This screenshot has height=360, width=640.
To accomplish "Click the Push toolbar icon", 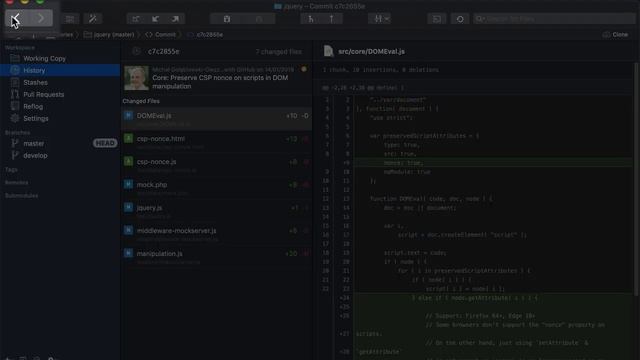I will (175, 19).
